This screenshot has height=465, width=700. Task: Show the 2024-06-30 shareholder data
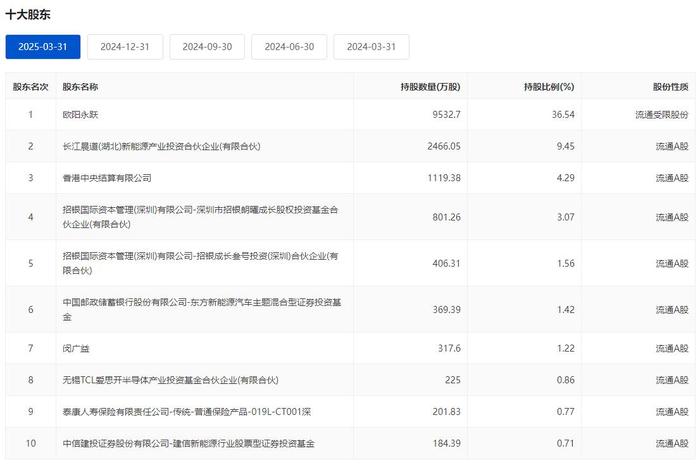pos(289,47)
